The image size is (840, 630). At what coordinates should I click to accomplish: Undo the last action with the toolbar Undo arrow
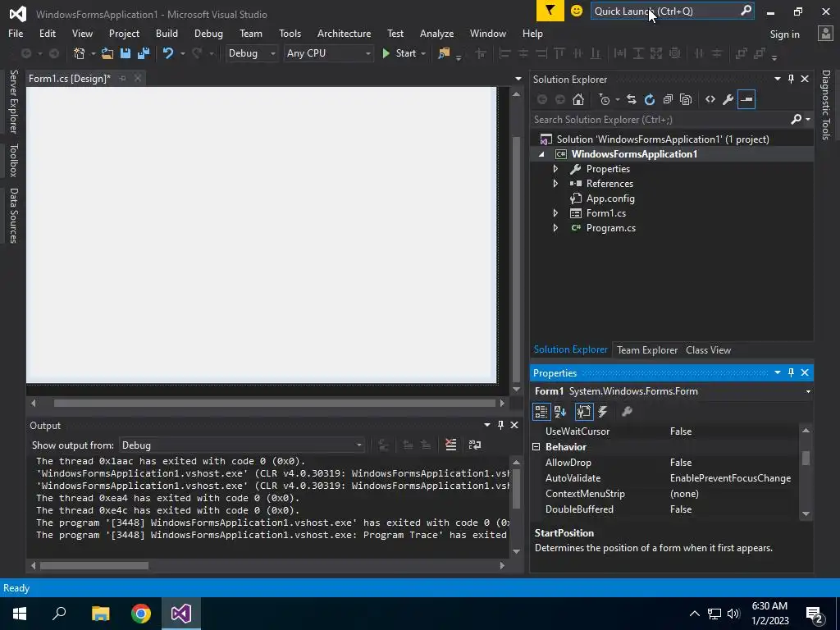pos(168,53)
